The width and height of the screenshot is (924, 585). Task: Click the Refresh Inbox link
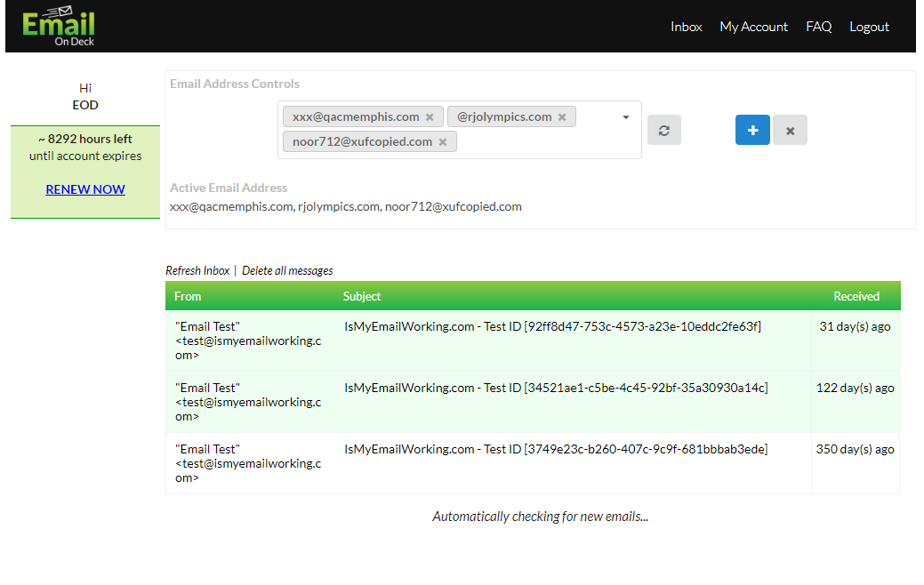[197, 270]
